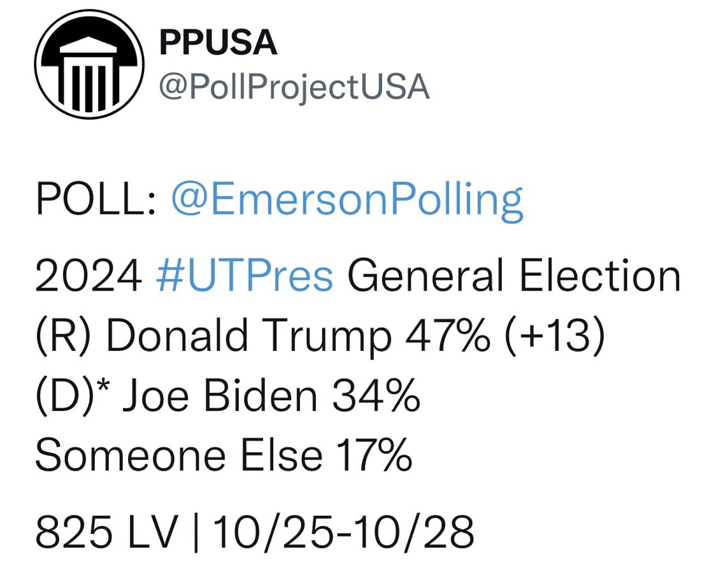Select the General Election text
Image resolution: width=728 pixels, height=572 pixels.
[x=514, y=276]
